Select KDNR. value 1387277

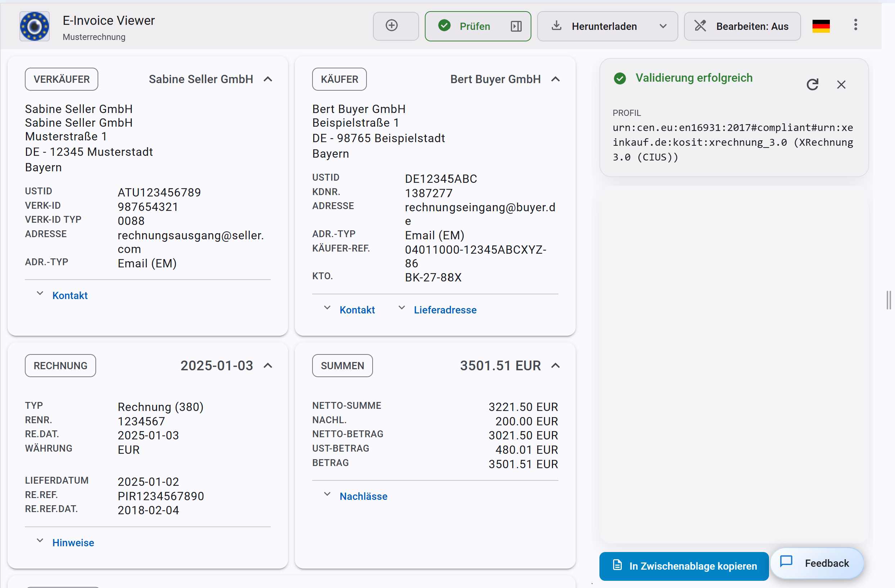click(429, 193)
